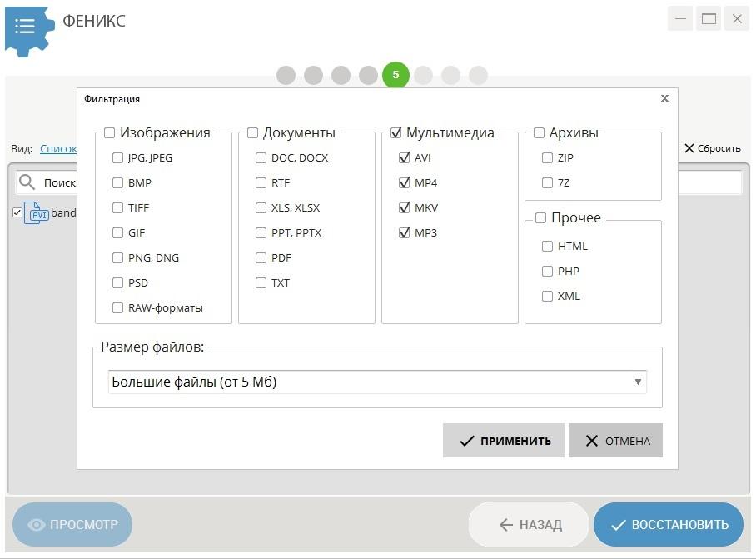Screen dimensions: 756x559
Task: Click the search magnifier icon
Action: [27, 182]
